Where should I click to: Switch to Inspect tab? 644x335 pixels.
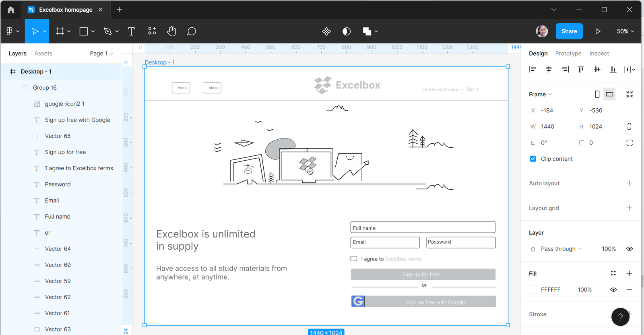coord(599,53)
